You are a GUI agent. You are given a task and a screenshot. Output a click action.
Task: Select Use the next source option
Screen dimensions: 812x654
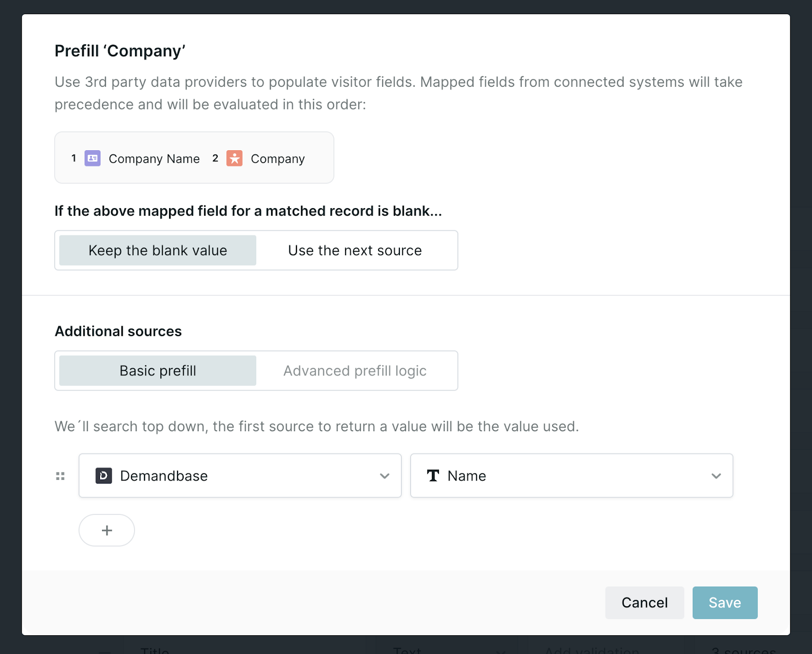[x=355, y=250]
